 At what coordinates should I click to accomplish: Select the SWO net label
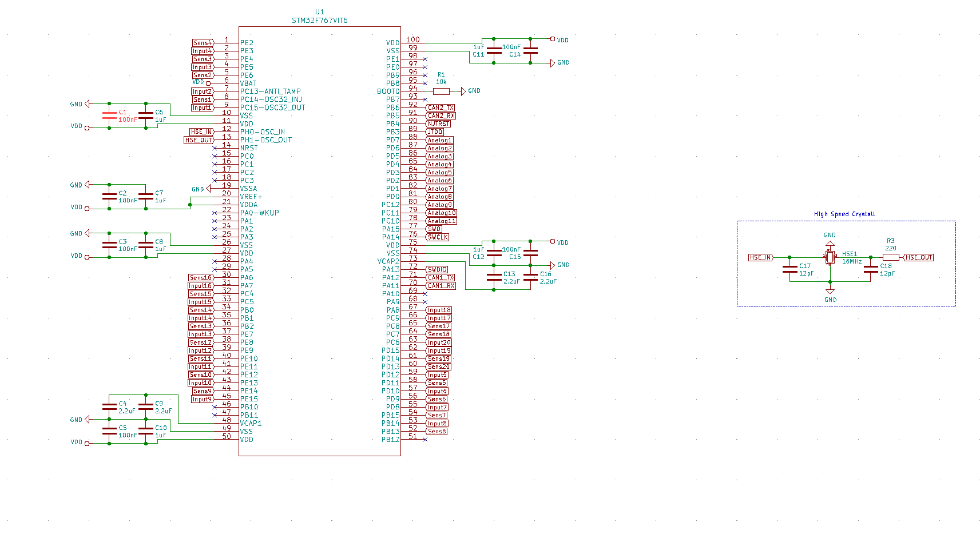pyautogui.click(x=434, y=229)
